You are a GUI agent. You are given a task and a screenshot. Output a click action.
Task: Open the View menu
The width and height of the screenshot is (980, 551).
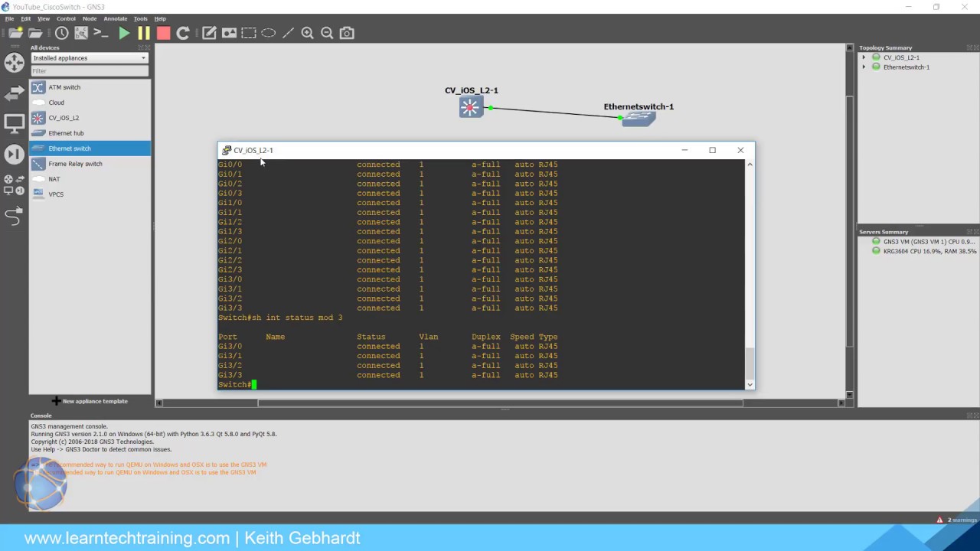(44, 18)
